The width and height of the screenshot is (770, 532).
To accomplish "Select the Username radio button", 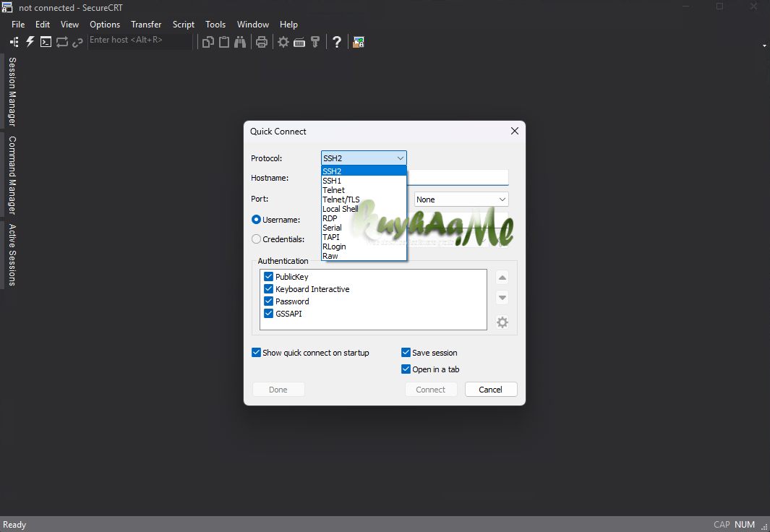I will (x=256, y=219).
